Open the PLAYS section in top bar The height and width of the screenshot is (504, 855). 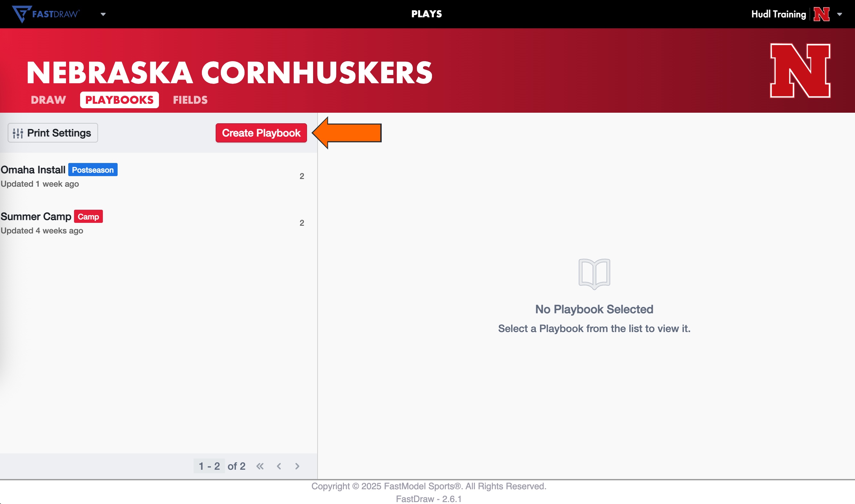[x=427, y=14]
